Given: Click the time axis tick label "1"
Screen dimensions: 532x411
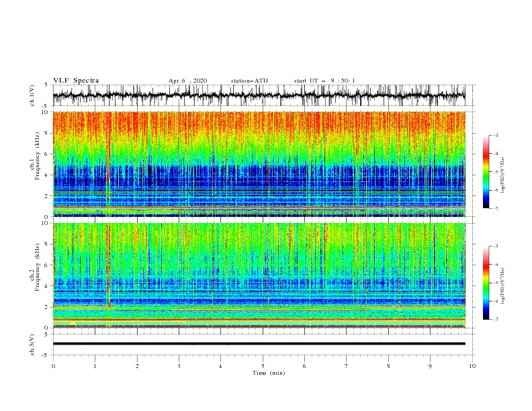Looking at the screenshot, I should coord(95,366).
